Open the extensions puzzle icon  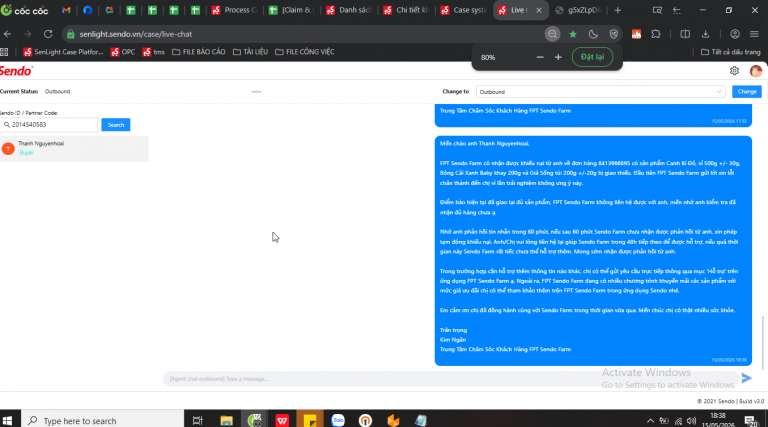(656, 34)
